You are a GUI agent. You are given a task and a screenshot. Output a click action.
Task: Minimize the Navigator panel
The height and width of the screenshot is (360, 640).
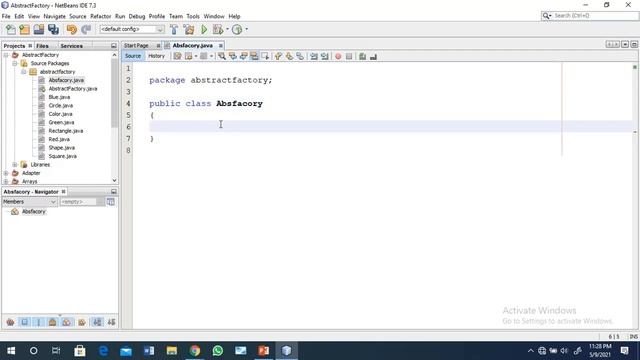(x=114, y=191)
